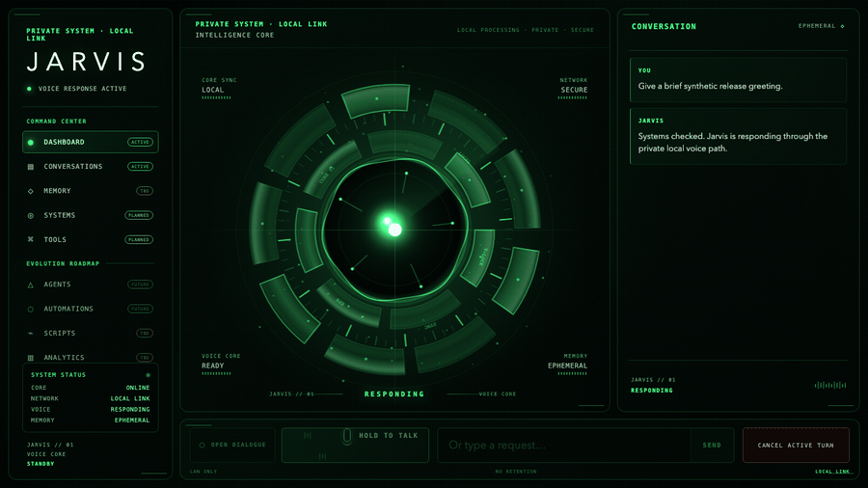Click the ACTIVE badge on Dashboard

pyautogui.click(x=140, y=142)
